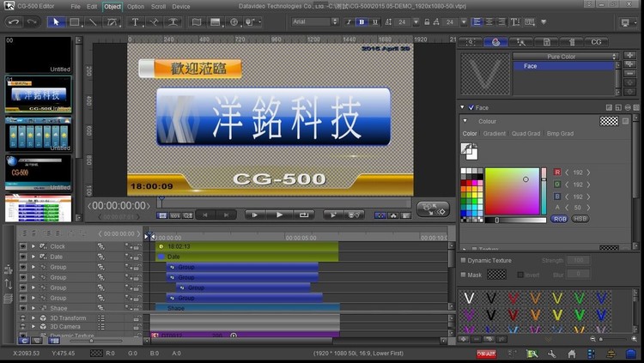The image size is (644, 363).
Task: Select the Text tool (T icon)
Action: click(x=135, y=21)
